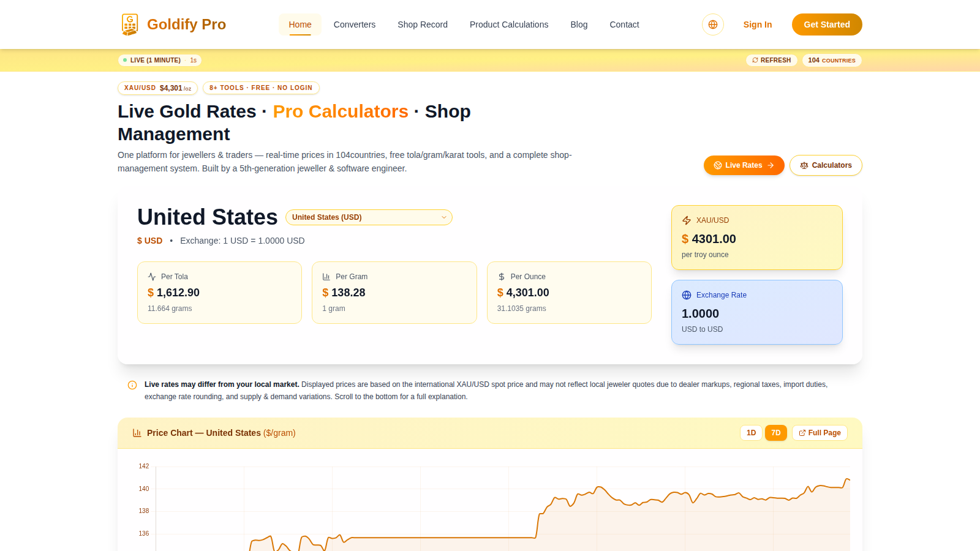Click the Per Gram bar chart icon
Screen dimensions: 980x551
[326, 277]
